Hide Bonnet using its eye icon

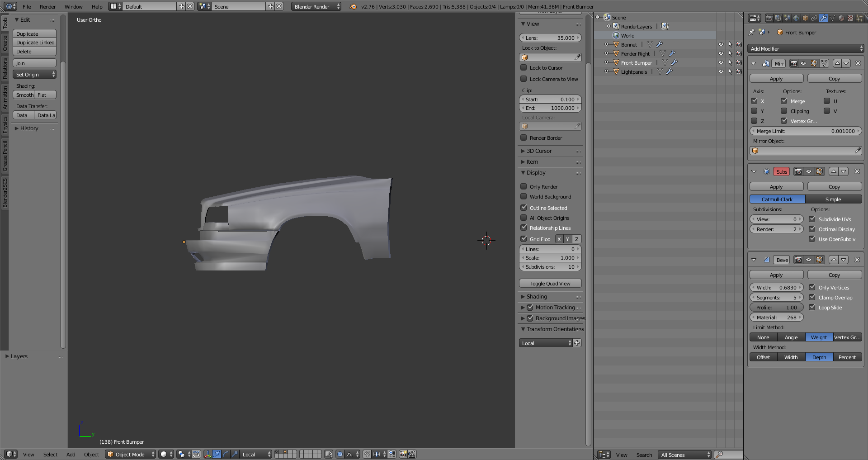721,45
